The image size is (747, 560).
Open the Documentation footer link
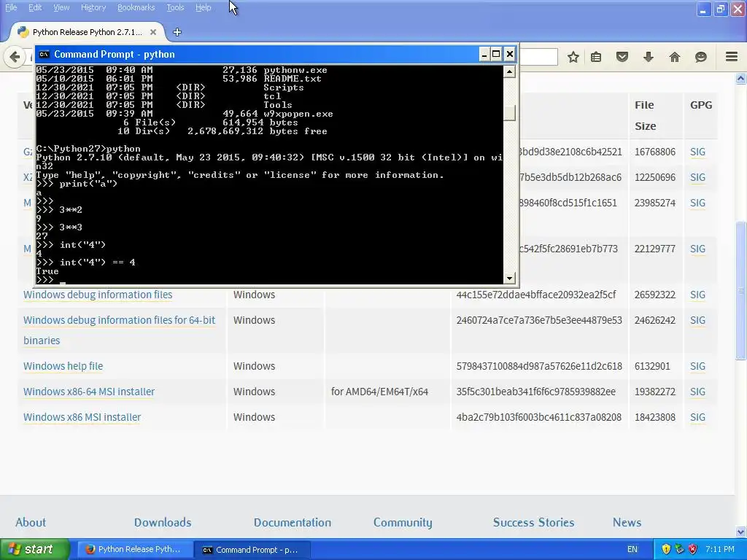(x=292, y=522)
